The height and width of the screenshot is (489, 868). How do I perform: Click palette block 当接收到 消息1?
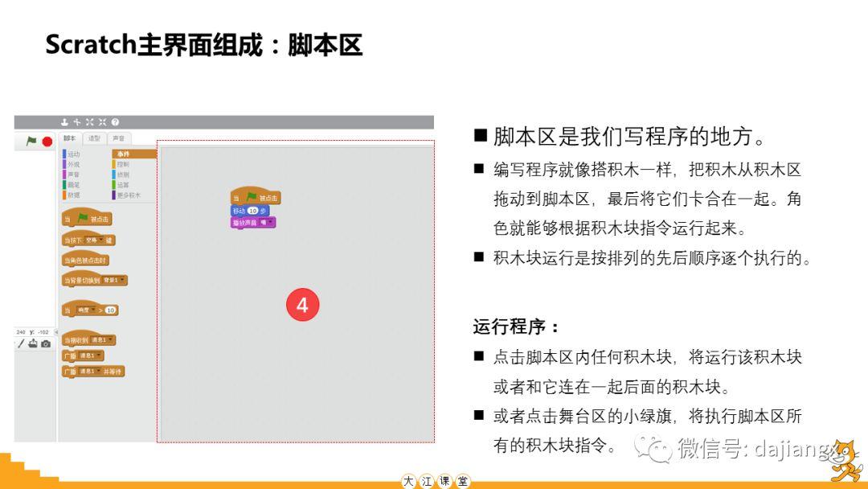[88, 339]
